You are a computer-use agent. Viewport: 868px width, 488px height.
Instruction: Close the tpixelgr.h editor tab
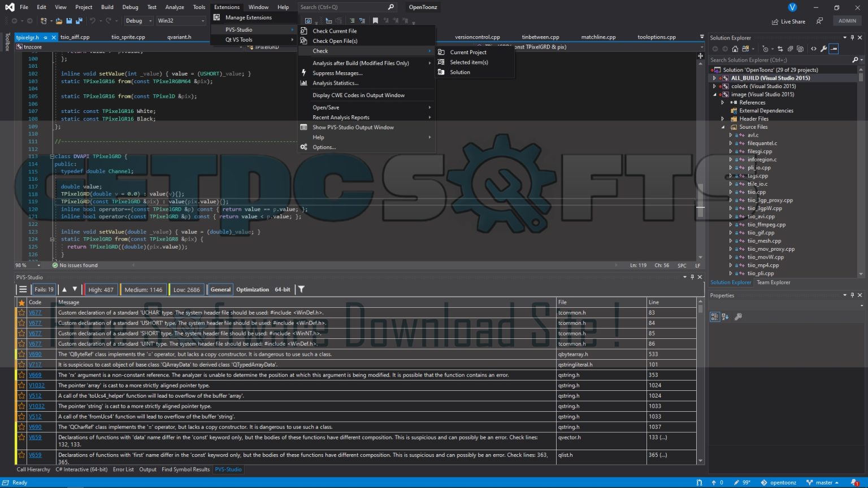[54, 37]
